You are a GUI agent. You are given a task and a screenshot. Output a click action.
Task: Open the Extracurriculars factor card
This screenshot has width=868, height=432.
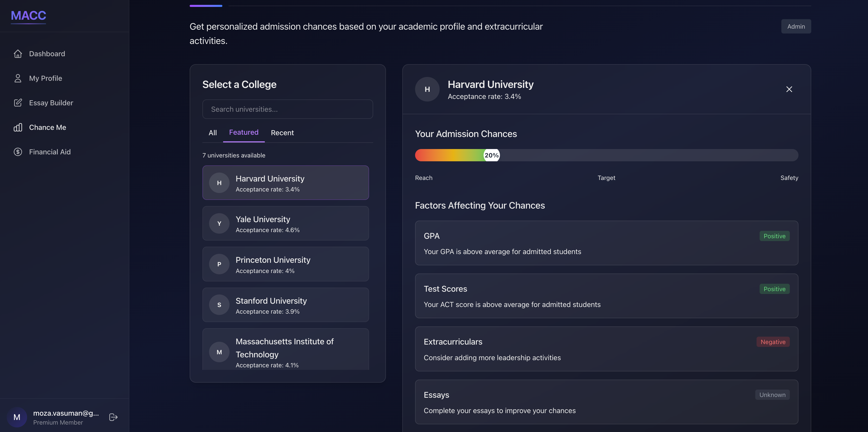pyautogui.click(x=606, y=349)
